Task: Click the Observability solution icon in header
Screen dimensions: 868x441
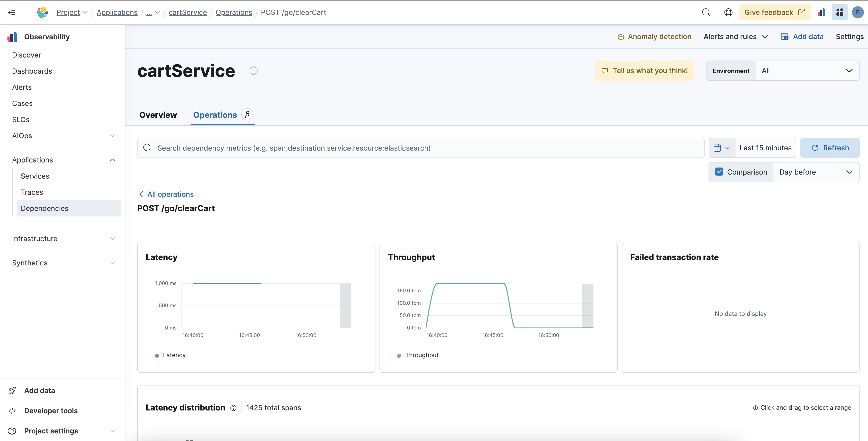Action: tap(822, 12)
